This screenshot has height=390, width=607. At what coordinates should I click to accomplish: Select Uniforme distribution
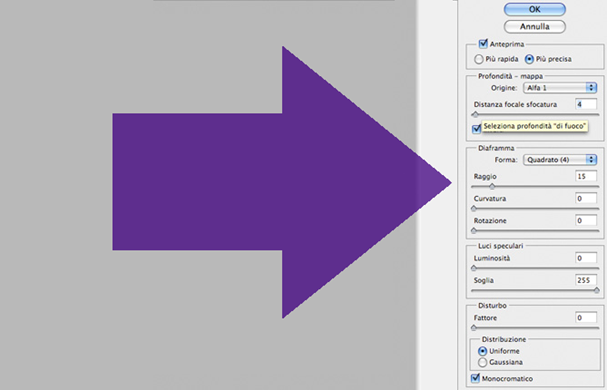pos(482,351)
